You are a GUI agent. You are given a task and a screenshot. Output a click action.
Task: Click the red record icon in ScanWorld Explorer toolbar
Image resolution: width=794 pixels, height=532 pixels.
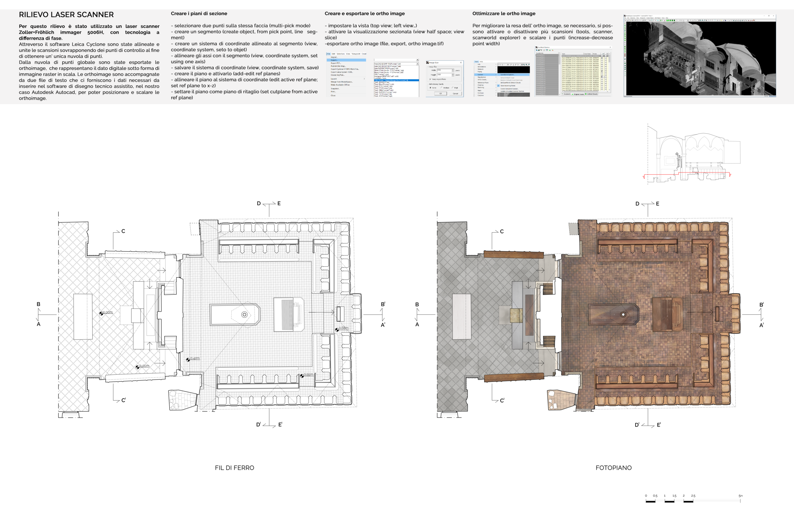pos(553,50)
